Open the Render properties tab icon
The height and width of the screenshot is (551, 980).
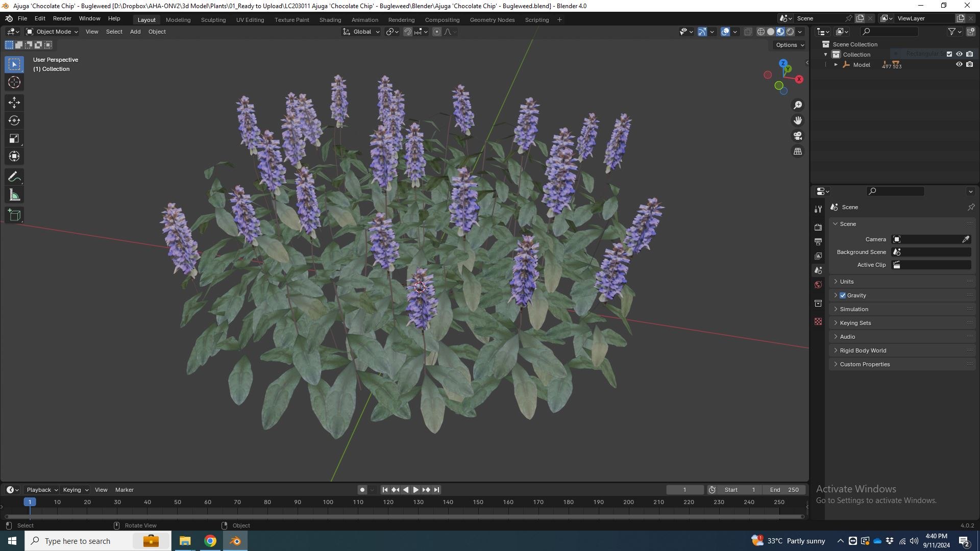point(818,227)
